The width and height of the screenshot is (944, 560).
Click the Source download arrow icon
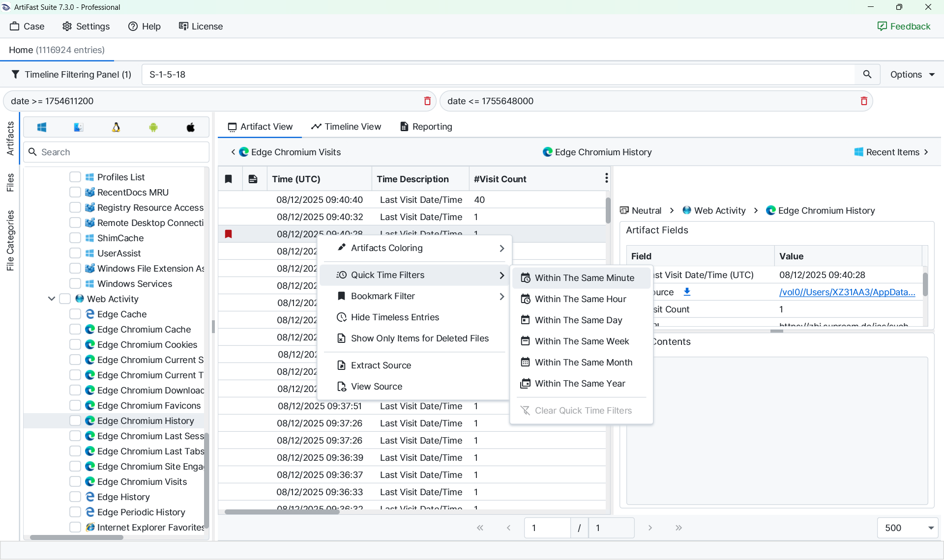click(x=687, y=292)
